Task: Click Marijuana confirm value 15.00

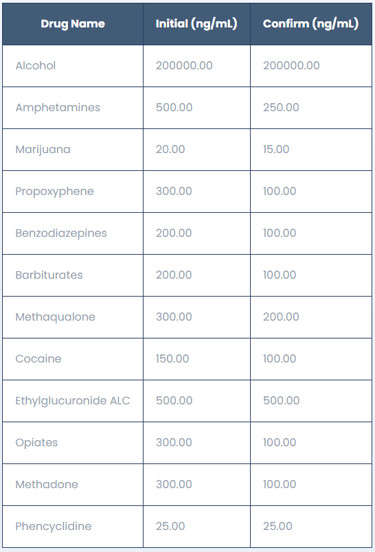Action: pos(276,149)
